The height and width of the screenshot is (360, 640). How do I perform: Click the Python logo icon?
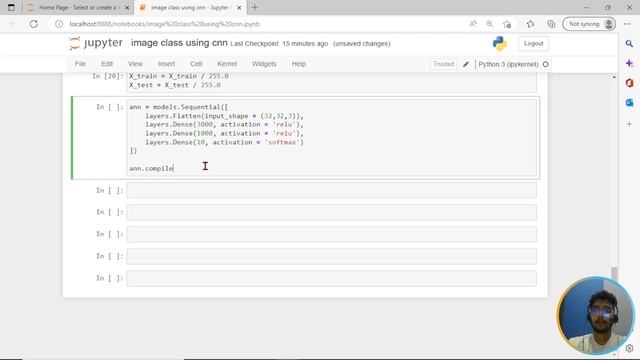pyautogui.click(x=500, y=43)
